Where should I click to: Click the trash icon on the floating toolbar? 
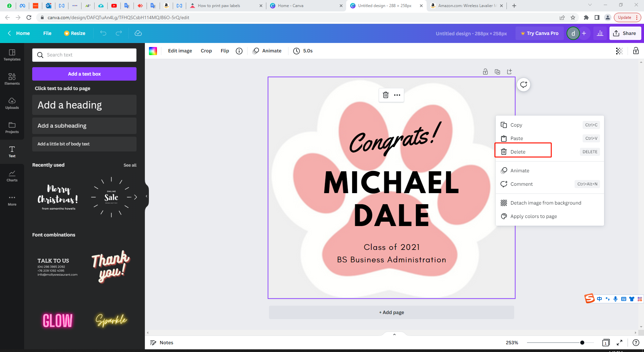click(386, 95)
